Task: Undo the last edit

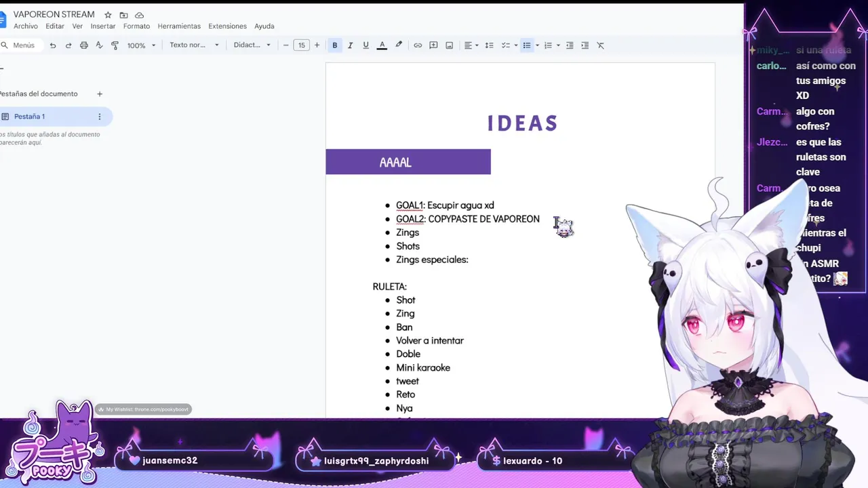Action: [x=53, y=45]
